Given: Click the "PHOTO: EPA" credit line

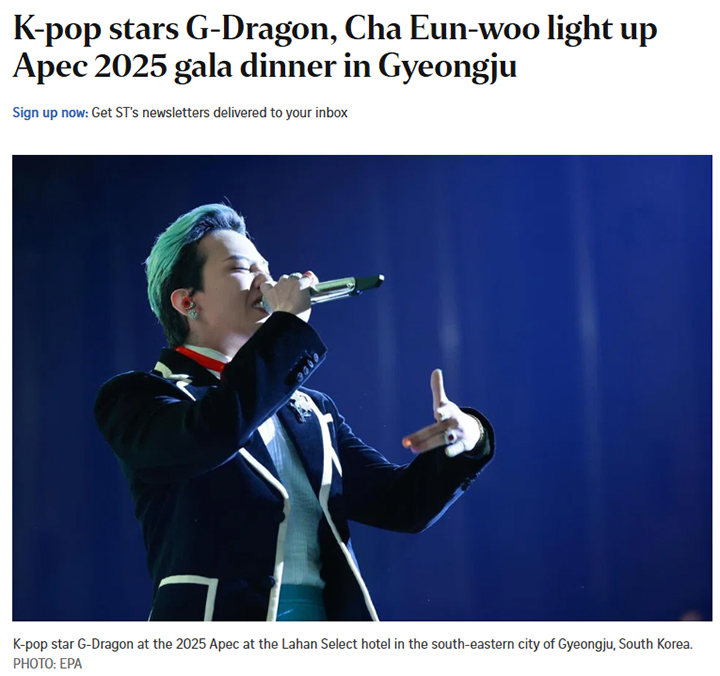Looking at the screenshot, I should pyautogui.click(x=47, y=664).
